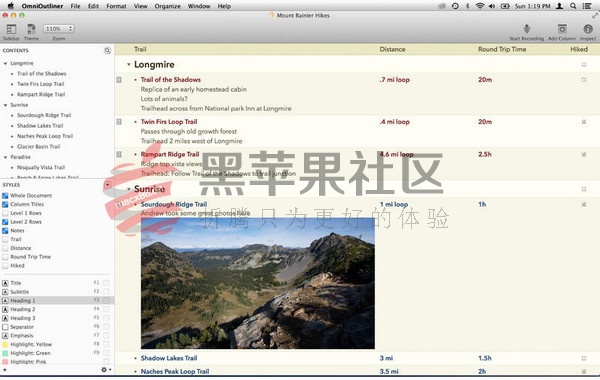Select the Highlight: Pink swatch
Viewport: 600px width, 380px height.
5,362
